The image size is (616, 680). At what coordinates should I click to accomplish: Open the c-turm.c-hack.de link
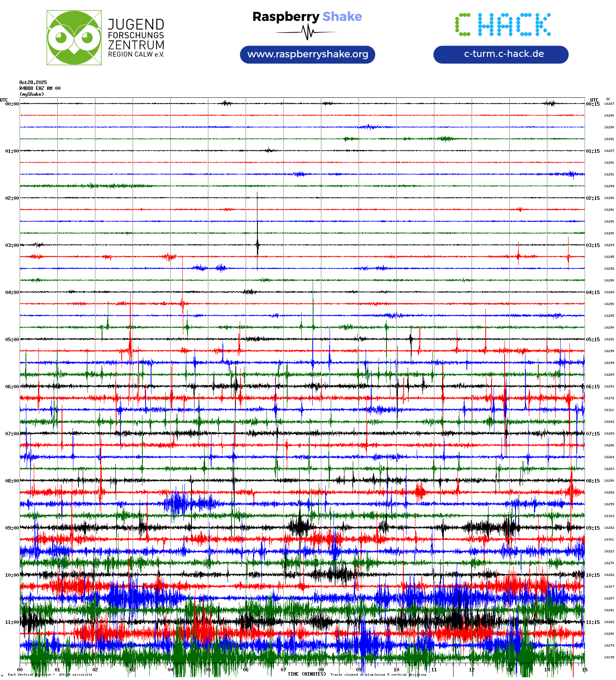501,54
